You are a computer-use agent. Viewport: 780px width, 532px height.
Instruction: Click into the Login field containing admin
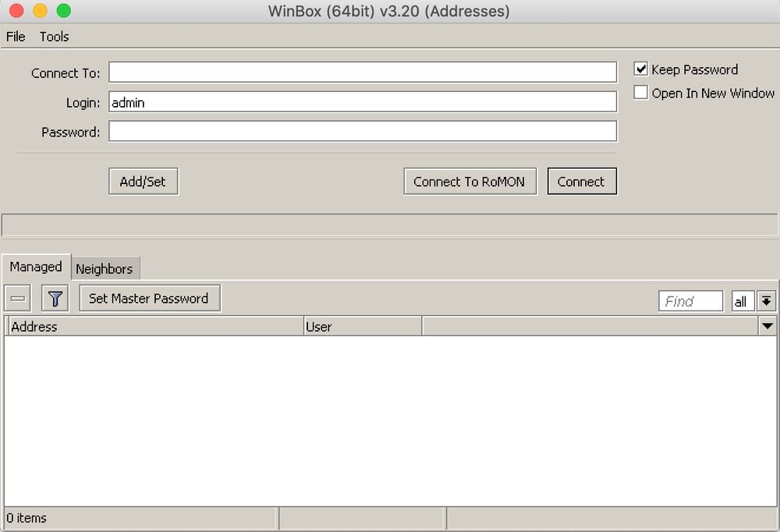(363, 102)
